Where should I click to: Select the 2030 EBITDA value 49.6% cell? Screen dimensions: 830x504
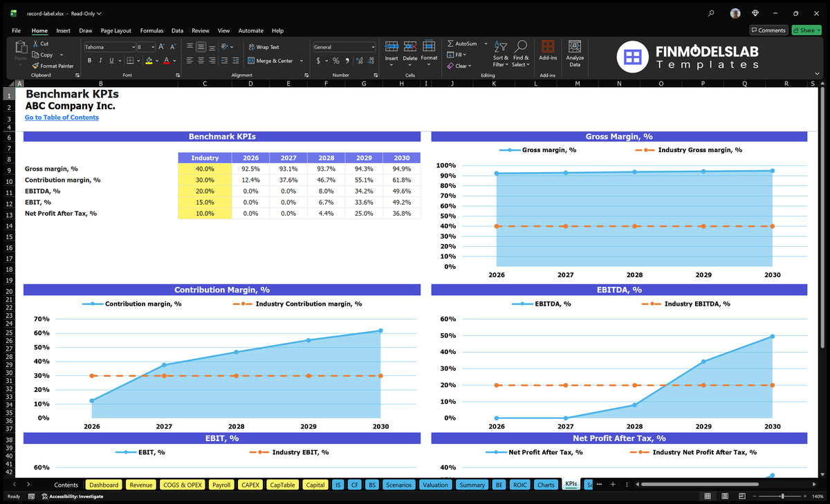401,191
